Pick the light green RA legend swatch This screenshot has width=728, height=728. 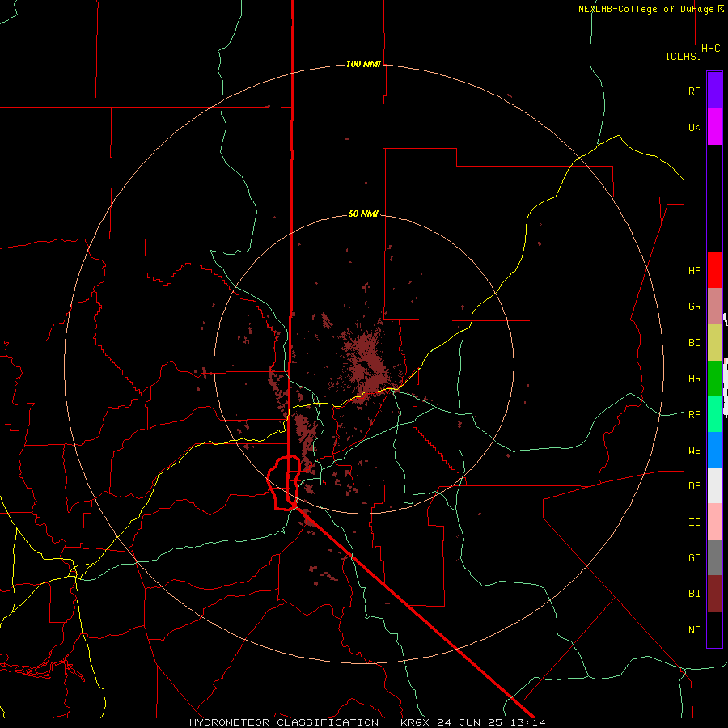pyautogui.click(x=714, y=414)
